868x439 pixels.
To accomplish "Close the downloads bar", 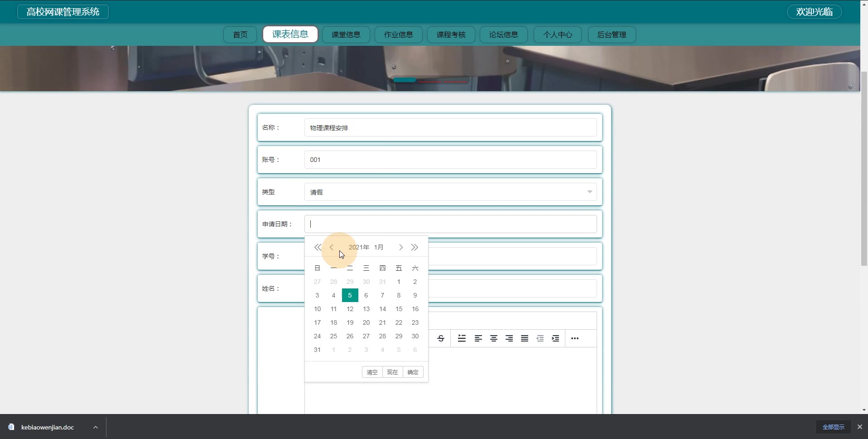I will point(859,427).
